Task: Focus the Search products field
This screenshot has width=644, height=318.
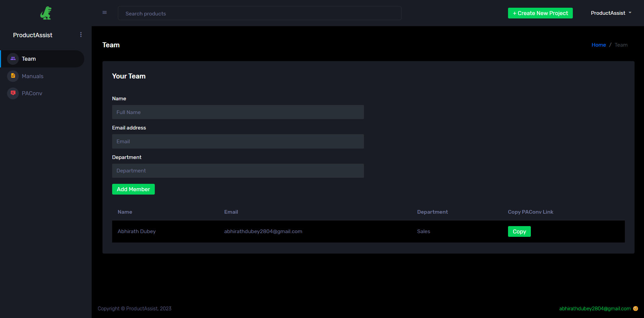Action: pos(260,13)
